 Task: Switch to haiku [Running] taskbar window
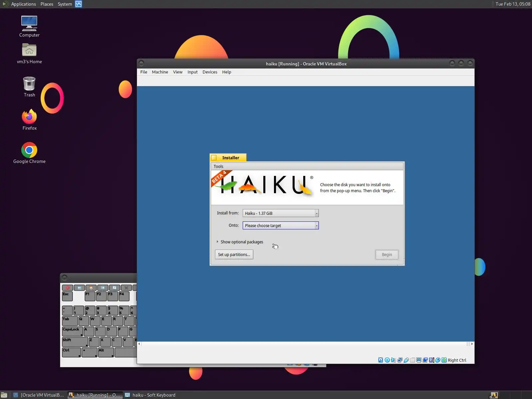click(95, 395)
